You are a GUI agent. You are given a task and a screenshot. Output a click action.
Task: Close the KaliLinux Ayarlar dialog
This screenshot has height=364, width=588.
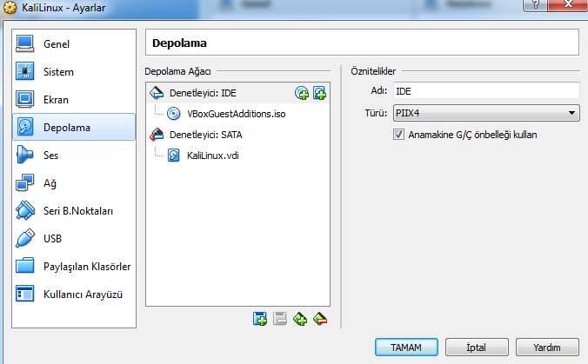point(568,5)
